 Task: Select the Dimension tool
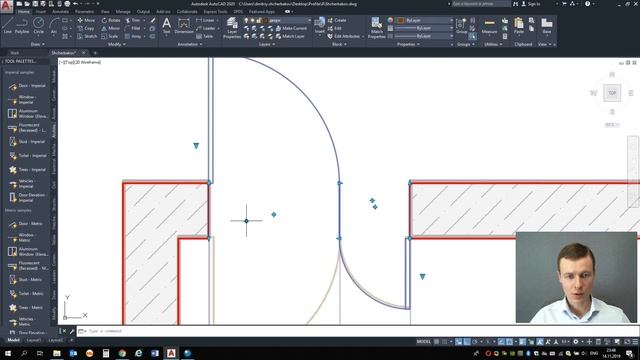tap(184, 26)
